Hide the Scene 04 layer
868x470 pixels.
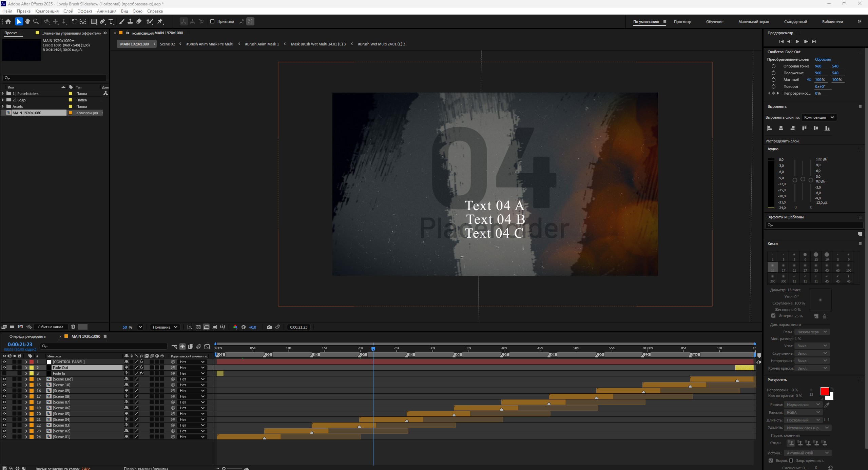pos(4,419)
